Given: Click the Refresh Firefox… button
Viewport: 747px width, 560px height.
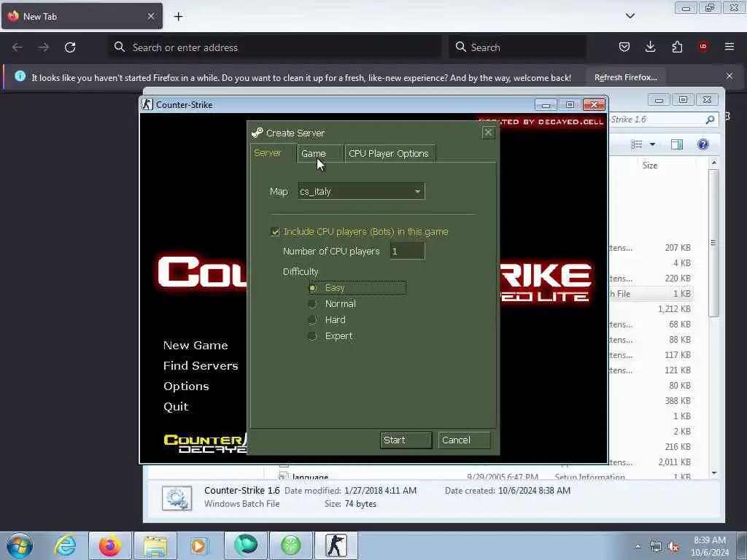Looking at the screenshot, I should click(x=625, y=77).
